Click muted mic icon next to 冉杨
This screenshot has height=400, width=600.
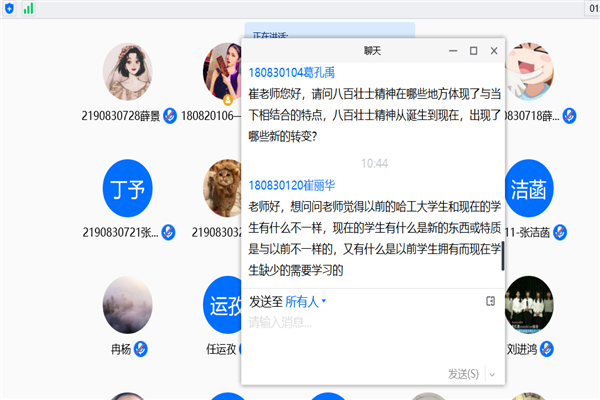[x=140, y=349]
